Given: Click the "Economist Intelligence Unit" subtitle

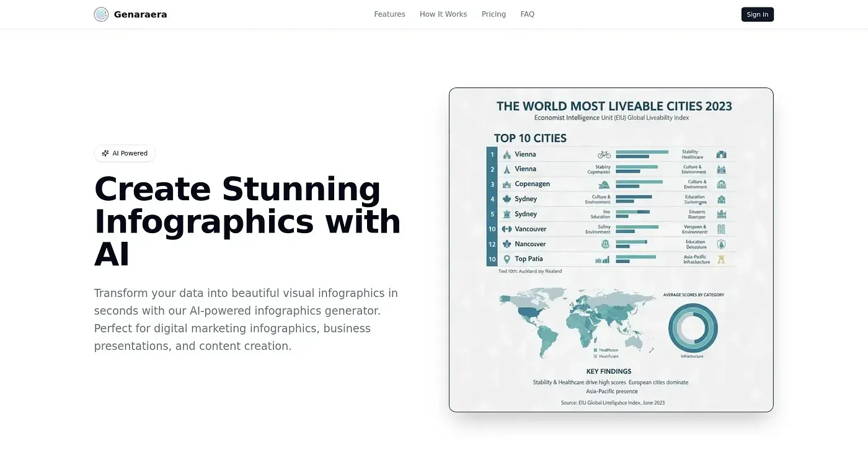Looking at the screenshot, I should click(611, 118).
